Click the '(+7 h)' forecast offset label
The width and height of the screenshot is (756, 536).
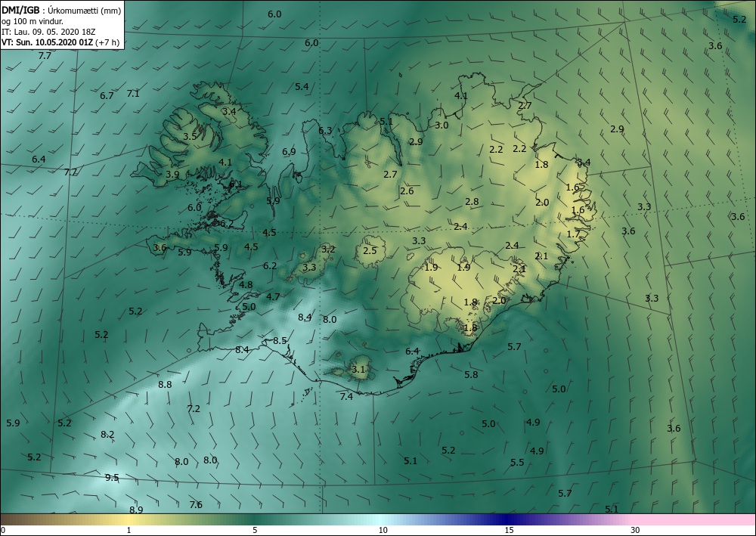click(107, 42)
